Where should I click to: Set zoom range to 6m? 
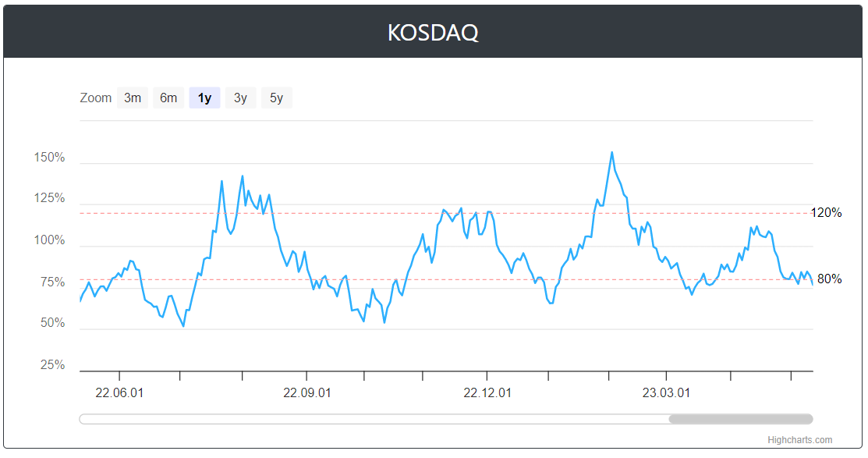168,98
